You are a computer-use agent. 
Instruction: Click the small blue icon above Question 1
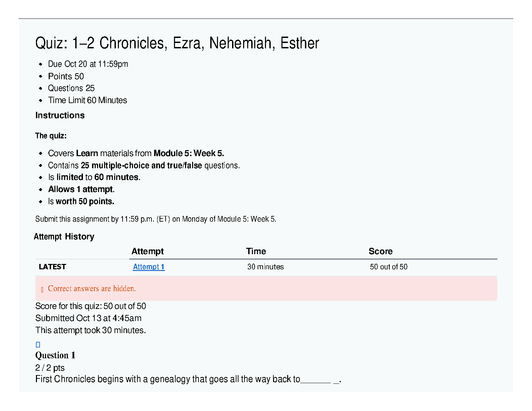click(x=38, y=345)
